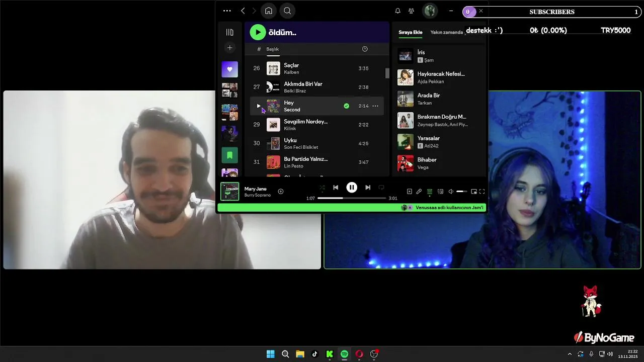Viewport: 644px width, 362px height.
Task: Open the Windows Start menu
Action: click(270, 354)
